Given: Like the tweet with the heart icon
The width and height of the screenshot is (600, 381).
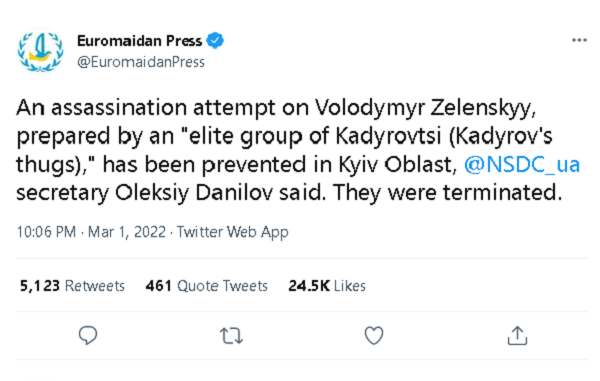Looking at the screenshot, I should 374,335.
